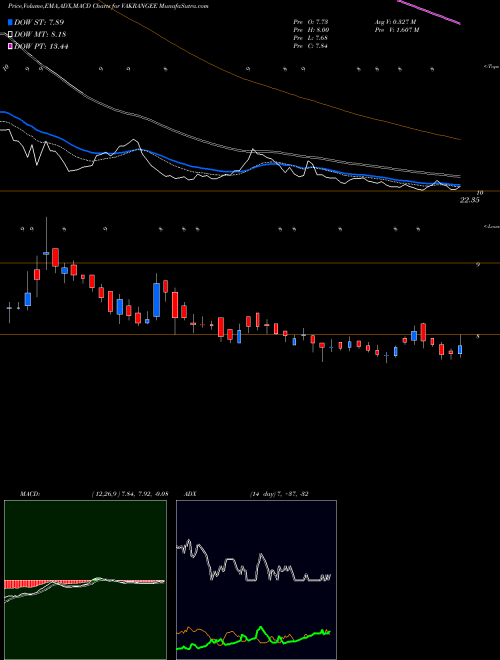Click the 'Pre V: 1.607 M' volume text
The height and width of the screenshot is (660, 500).
(396, 30)
